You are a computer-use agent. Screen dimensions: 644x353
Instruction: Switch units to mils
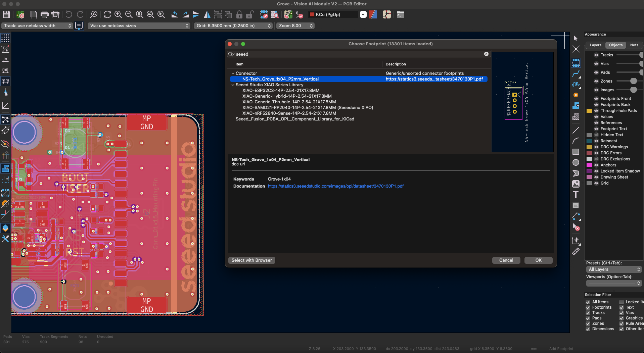pyautogui.click(x=5, y=70)
